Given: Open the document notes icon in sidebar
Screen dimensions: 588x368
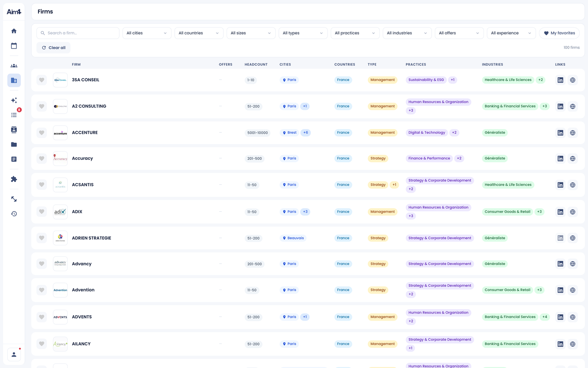Looking at the screenshot, I should coord(14,159).
